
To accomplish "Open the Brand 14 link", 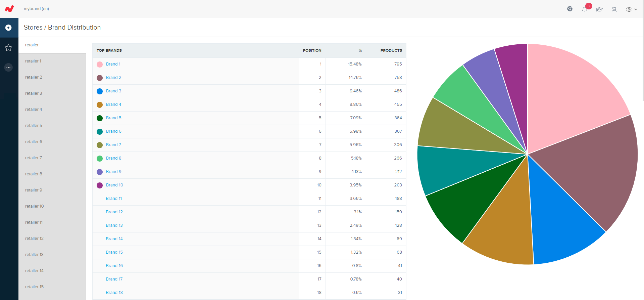I will tap(114, 239).
